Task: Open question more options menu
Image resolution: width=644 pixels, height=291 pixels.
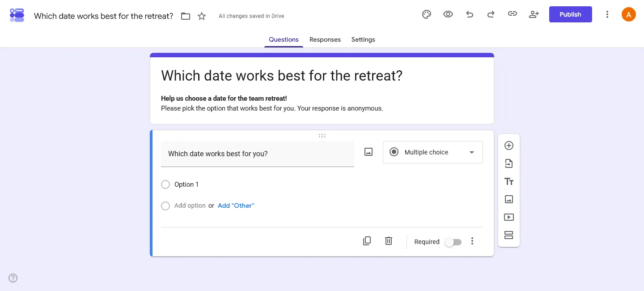Action: (x=472, y=241)
